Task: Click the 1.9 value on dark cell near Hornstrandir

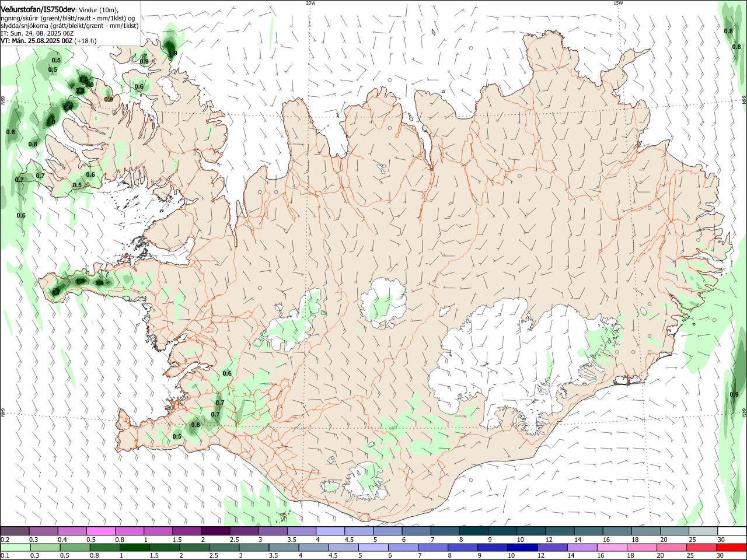Action: 172,54
